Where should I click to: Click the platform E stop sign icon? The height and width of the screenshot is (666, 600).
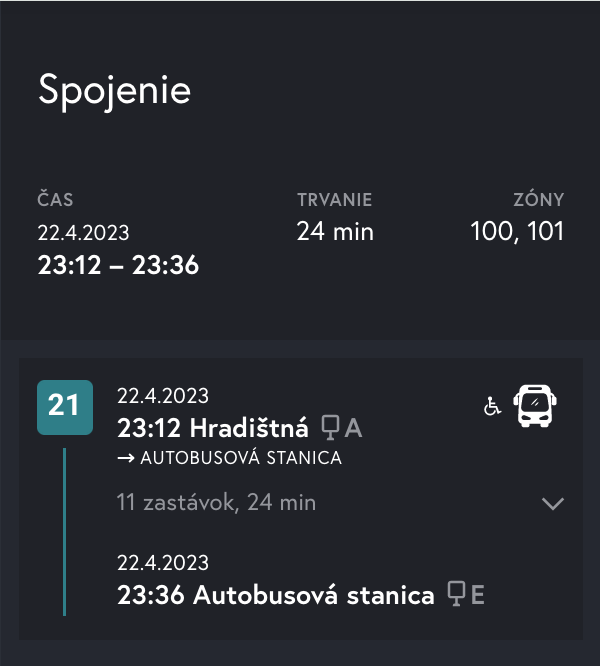coord(456,593)
